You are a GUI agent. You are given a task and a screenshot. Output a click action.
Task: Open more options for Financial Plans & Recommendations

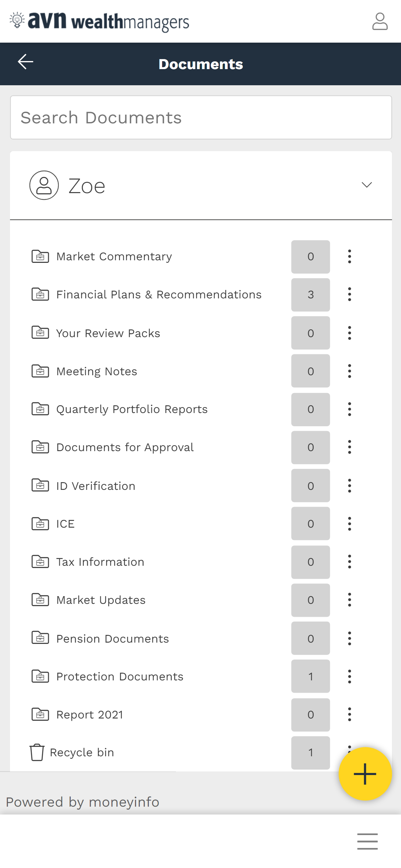(x=349, y=294)
